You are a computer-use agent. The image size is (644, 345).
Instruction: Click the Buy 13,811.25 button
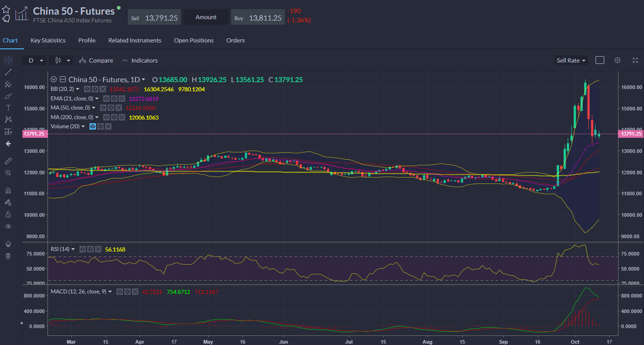point(258,17)
